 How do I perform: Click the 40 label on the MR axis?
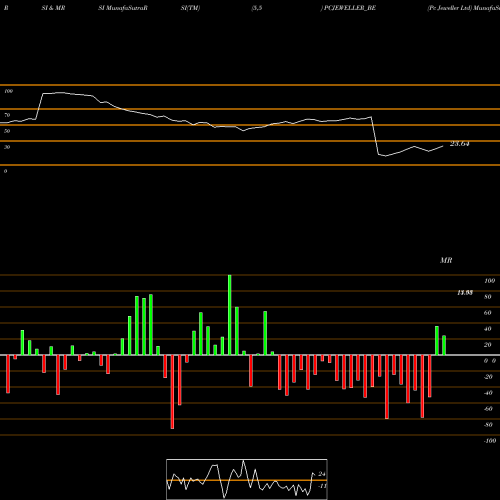point(488,329)
